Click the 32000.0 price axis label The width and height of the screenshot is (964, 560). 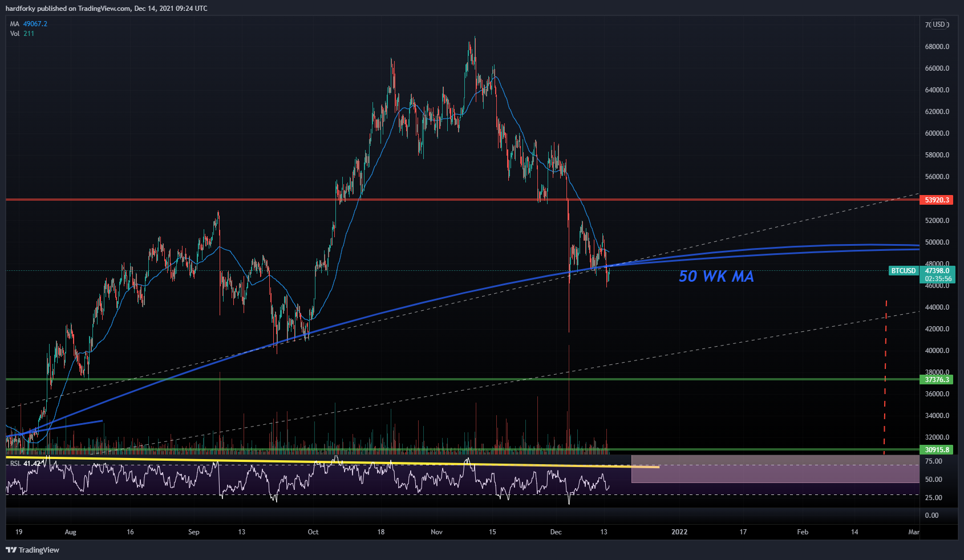click(937, 437)
